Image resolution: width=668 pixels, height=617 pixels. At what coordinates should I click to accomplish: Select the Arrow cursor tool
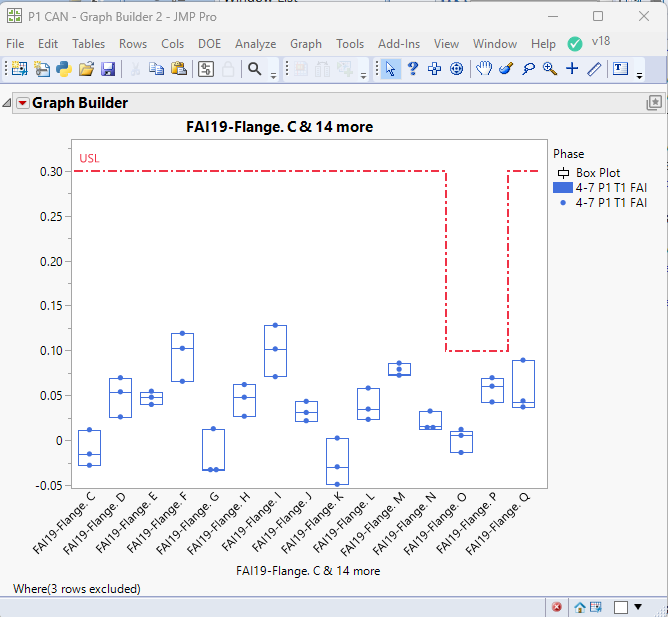click(391, 69)
